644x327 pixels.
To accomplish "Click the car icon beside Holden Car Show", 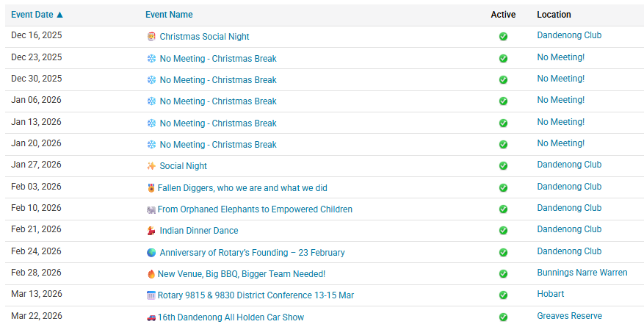I will click(151, 317).
